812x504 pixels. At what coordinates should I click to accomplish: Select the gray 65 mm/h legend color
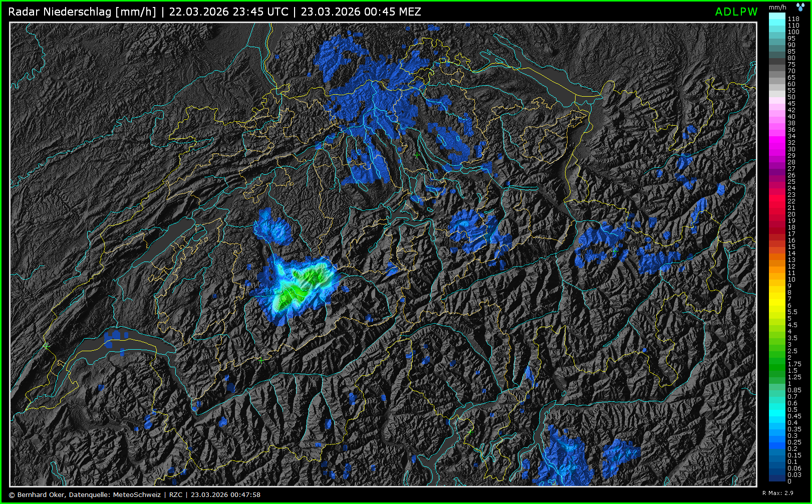pos(777,78)
